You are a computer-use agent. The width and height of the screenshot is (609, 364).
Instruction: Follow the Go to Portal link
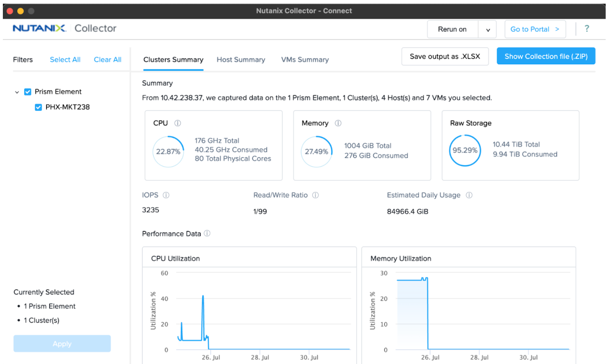click(x=535, y=29)
